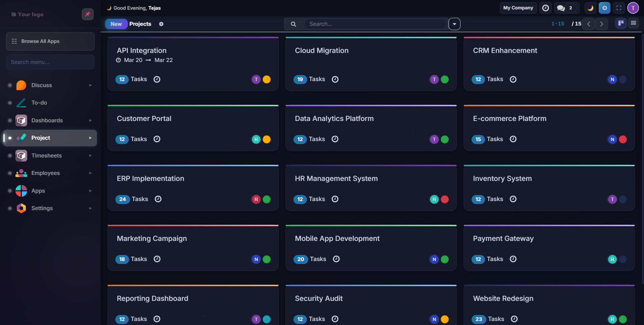Viewport: 644px width, 325px height.
Task: Switch to list view
Action: pyautogui.click(x=633, y=23)
